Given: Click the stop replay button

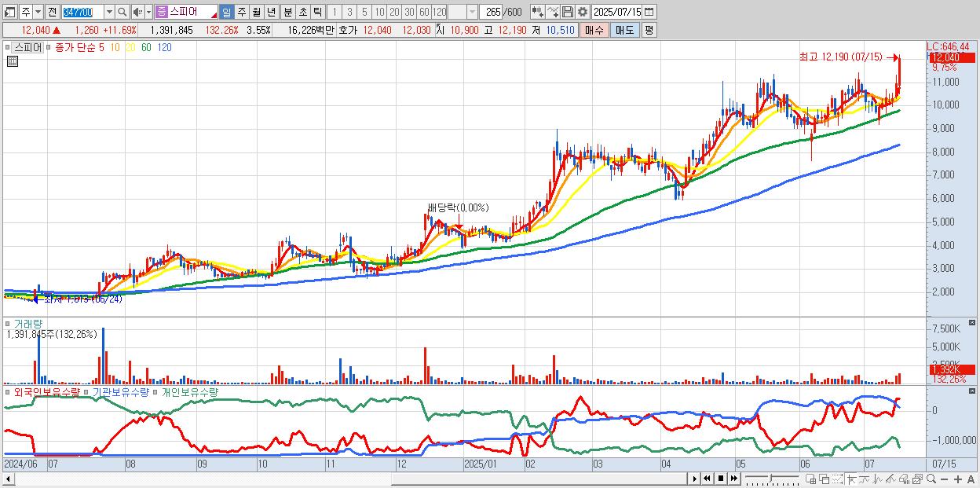Looking at the screenshot, I should tap(721, 479).
